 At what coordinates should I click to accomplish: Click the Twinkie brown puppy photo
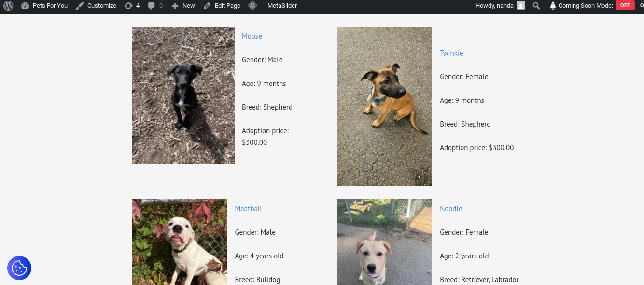(x=384, y=106)
